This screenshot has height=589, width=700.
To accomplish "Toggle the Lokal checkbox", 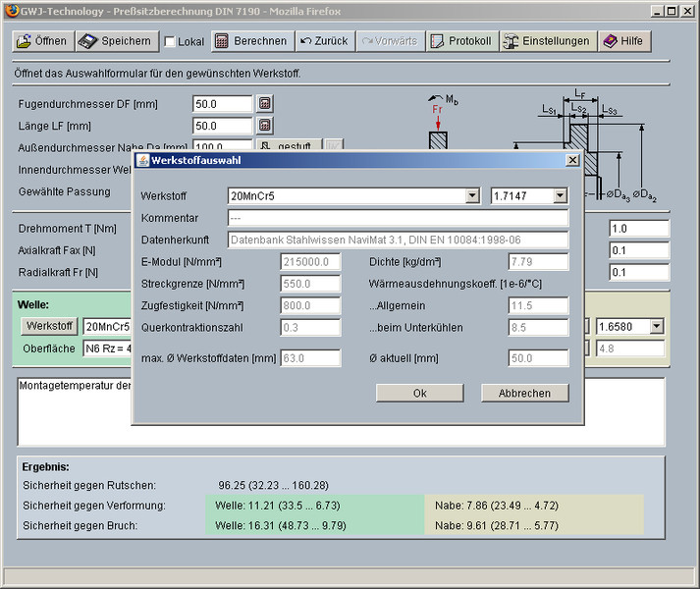I will (170, 42).
